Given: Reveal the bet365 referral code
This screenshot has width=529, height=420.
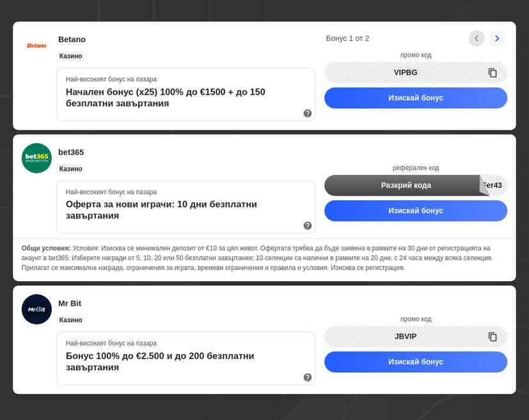Looking at the screenshot, I should (x=406, y=185).
